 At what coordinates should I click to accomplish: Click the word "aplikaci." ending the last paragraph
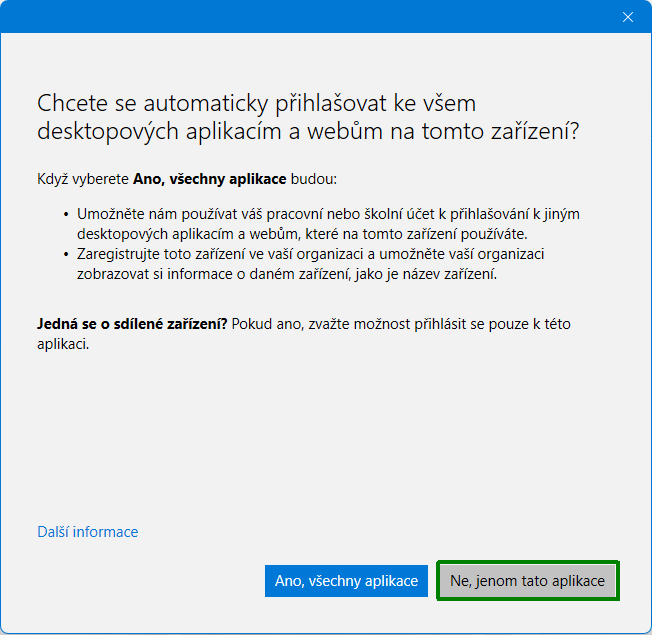[63, 344]
